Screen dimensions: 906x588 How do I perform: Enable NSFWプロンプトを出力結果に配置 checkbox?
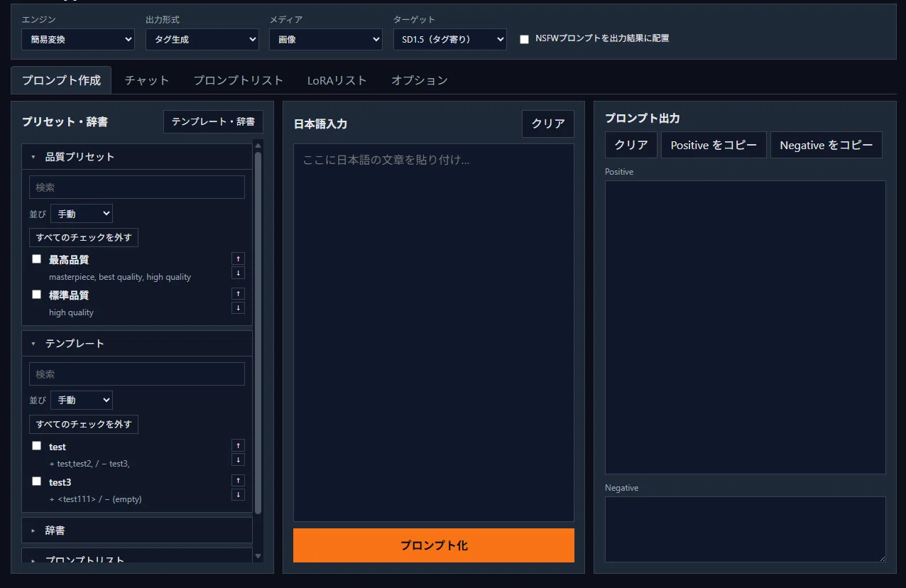pyautogui.click(x=524, y=39)
